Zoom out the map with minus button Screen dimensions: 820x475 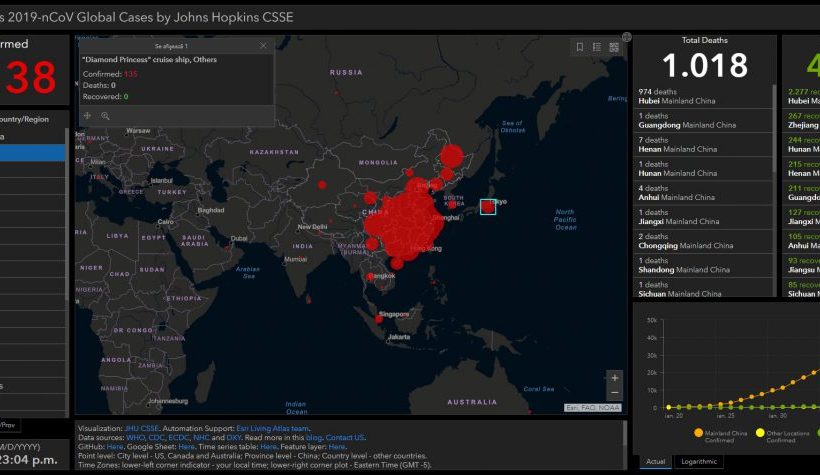point(614,392)
